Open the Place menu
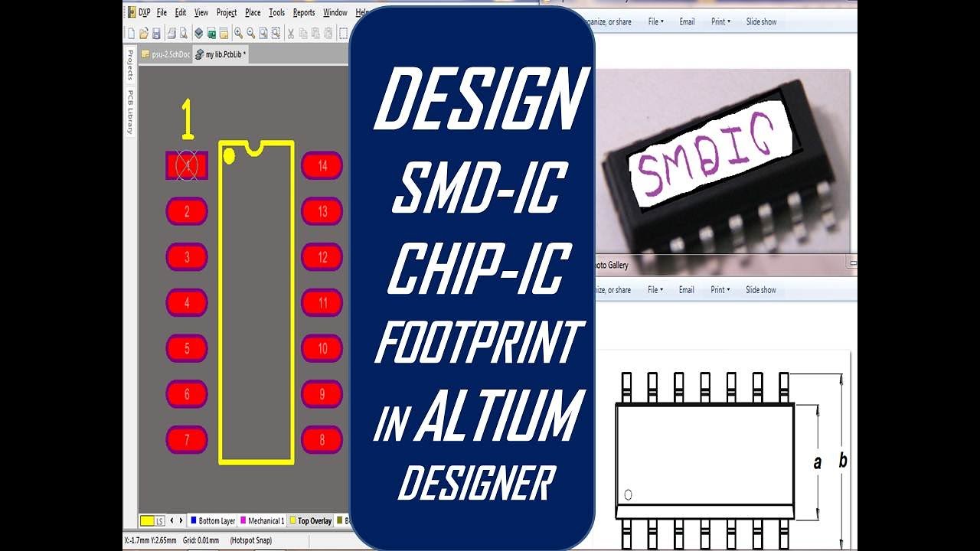Image resolution: width=980 pixels, height=551 pixels. click(253, 12)
